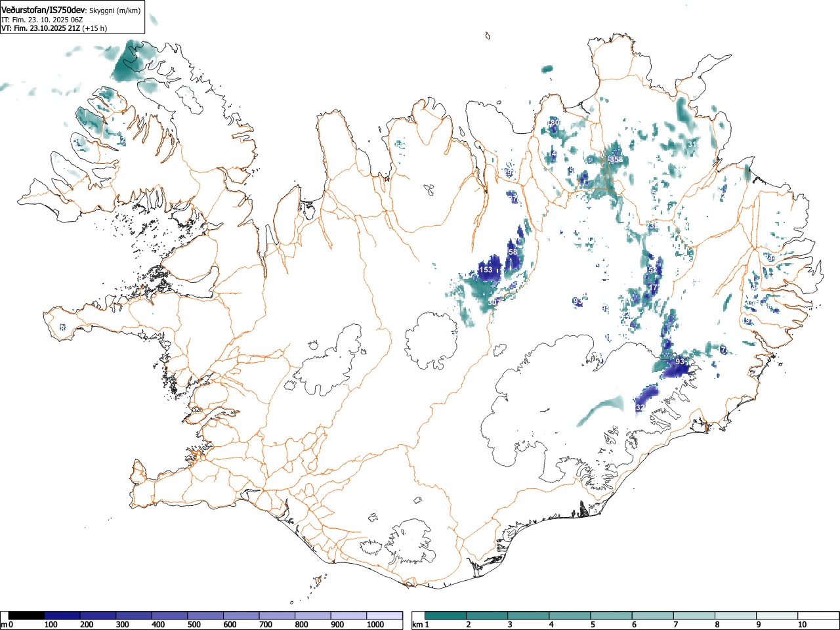Click the '400' tick label on the meter legend
The height and width of the screenshot is (630, 840).
point(158,625)
